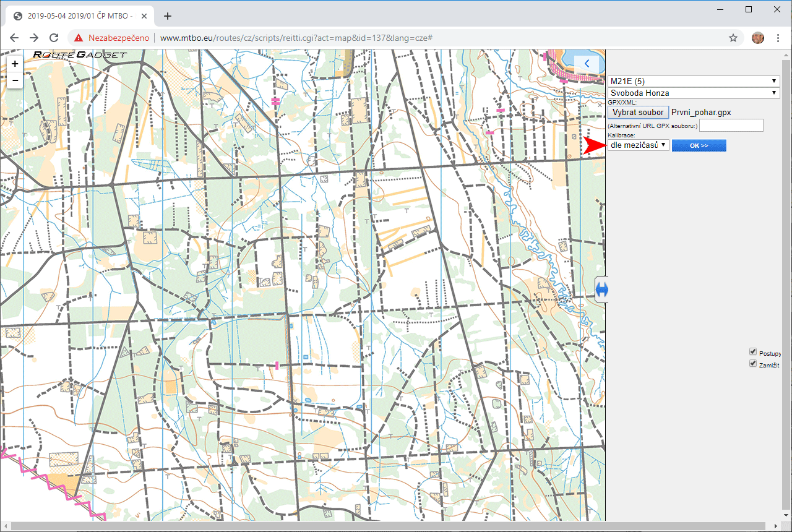Click the Nezabezpečeno site security warning
Image resolution: width=792 pixels, height=532 pixels.
click(112, 38)
